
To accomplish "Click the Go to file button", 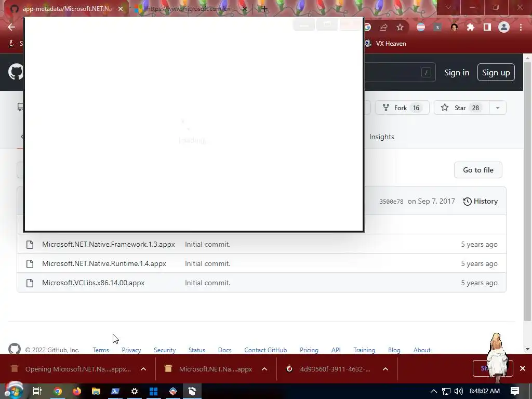I will coord(478,170).
